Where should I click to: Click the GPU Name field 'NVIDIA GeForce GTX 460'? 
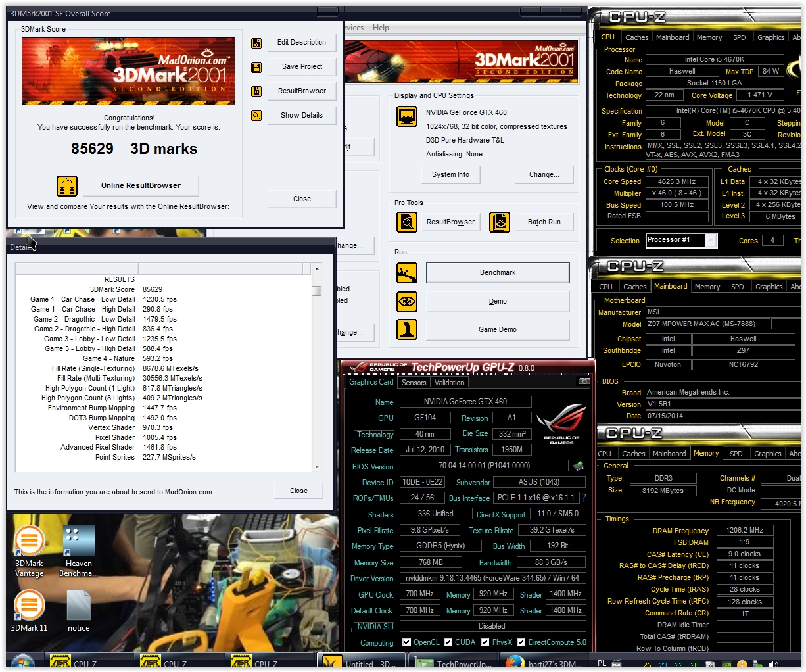coord(465,402)
